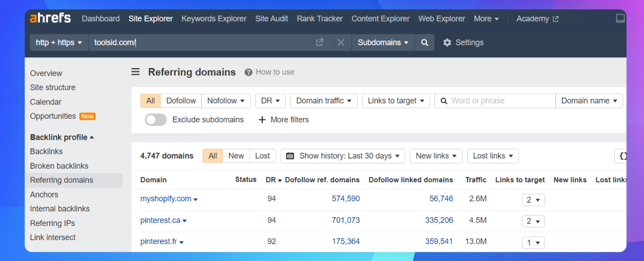
Task: Open the Subdomains mode dropdown
Action: click(383, 42)
